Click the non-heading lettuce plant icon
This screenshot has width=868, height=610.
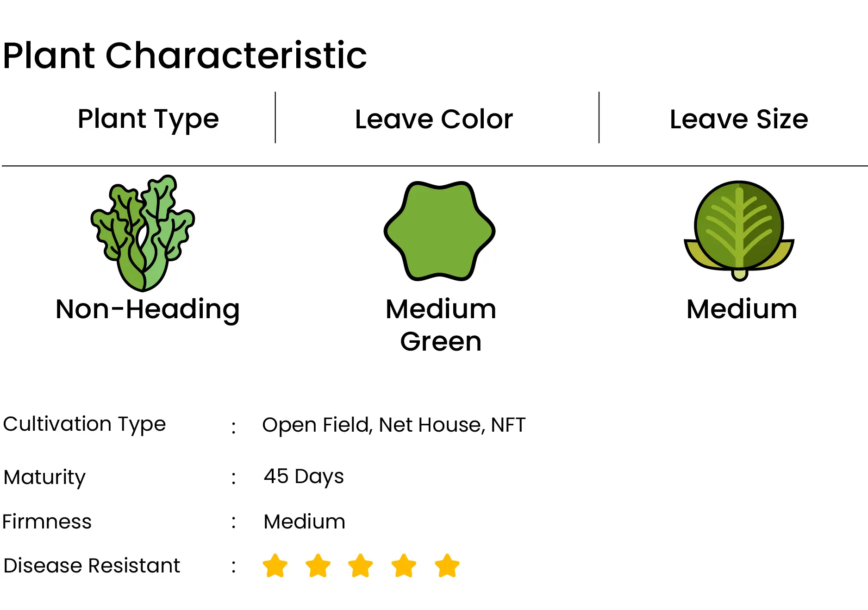coord(143,233)
